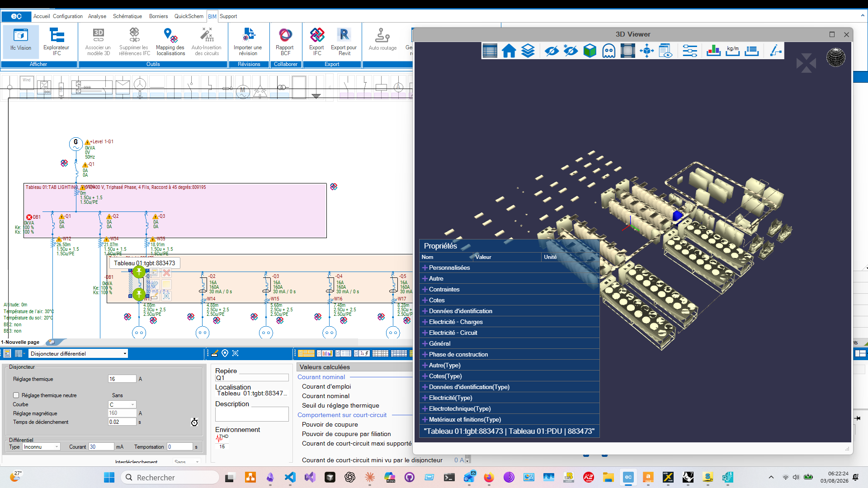Open Explorateur IFC tool

coord(57,42)
